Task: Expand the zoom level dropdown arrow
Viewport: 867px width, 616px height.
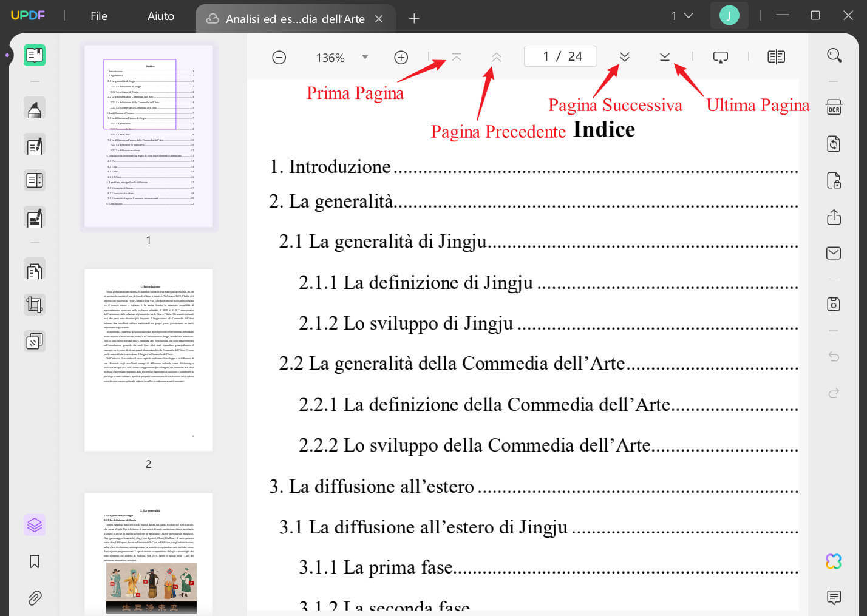Action: (x=365, y=57)
